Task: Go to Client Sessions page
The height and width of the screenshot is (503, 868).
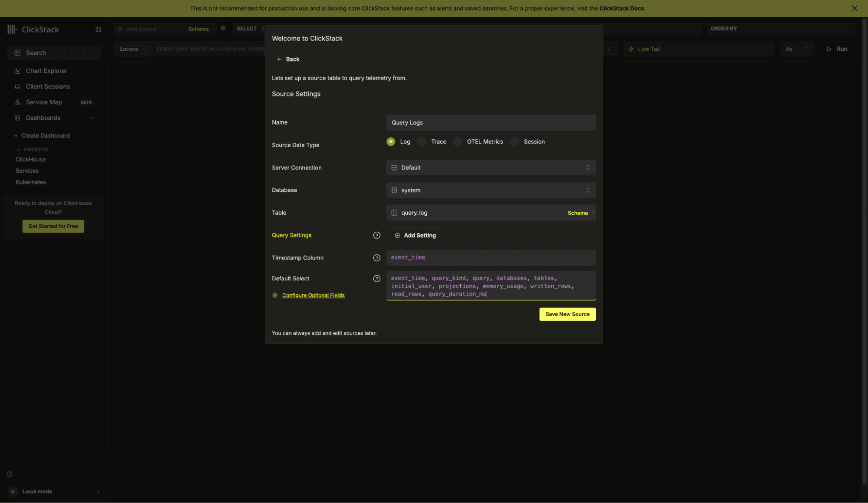Action: click(48, 86)
